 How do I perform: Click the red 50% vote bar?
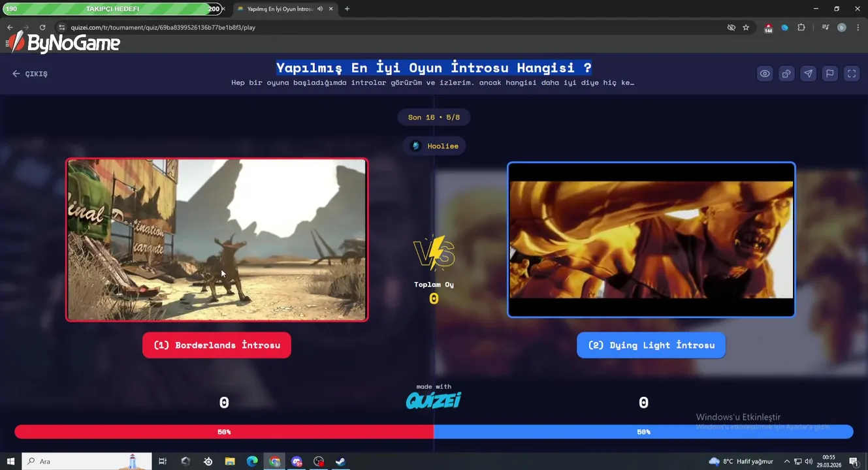point(224,431)
